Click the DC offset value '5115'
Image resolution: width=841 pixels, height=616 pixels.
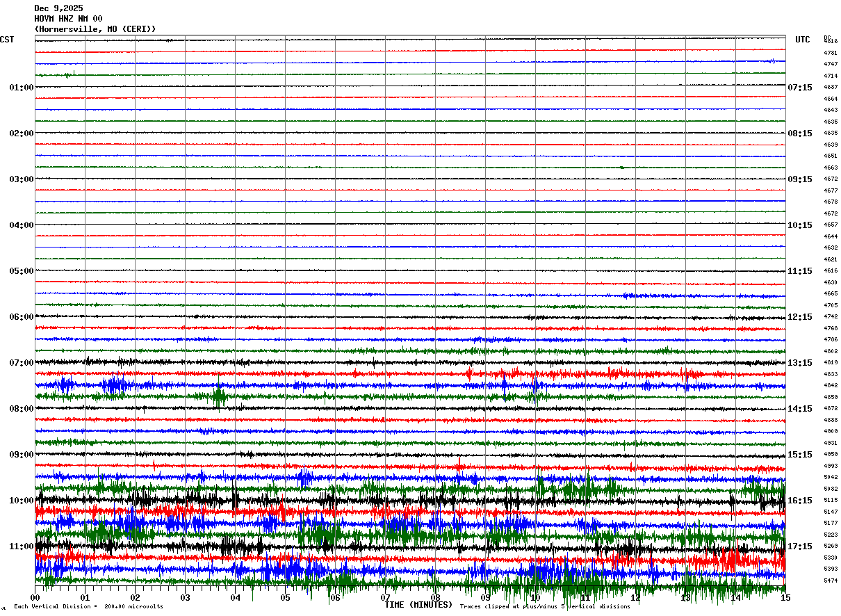(x=831, y=500)
